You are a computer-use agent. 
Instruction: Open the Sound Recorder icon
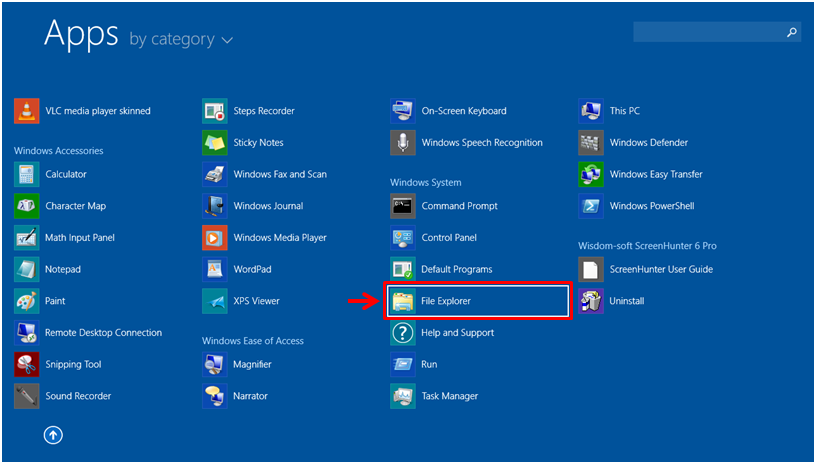(27, 396)
